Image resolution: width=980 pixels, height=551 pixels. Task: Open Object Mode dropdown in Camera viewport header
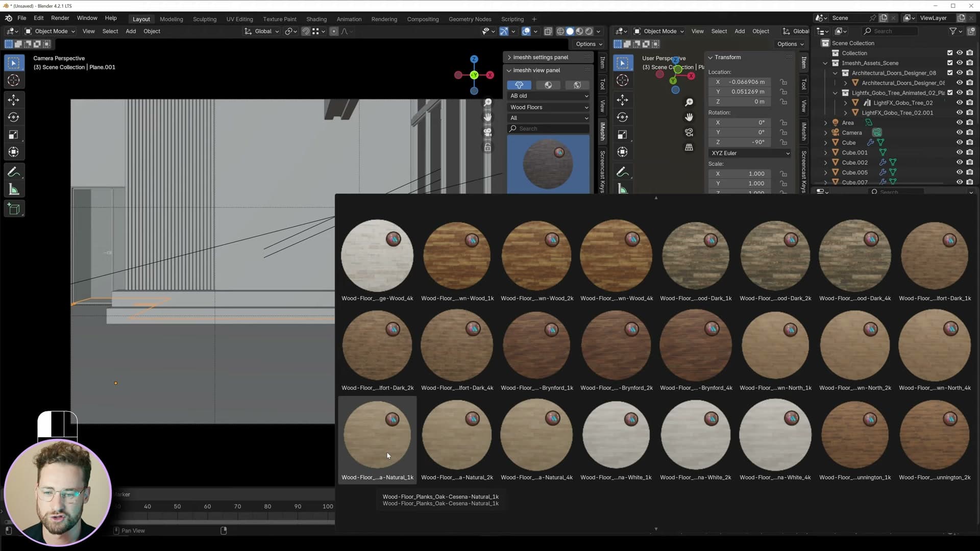[50, 31]
